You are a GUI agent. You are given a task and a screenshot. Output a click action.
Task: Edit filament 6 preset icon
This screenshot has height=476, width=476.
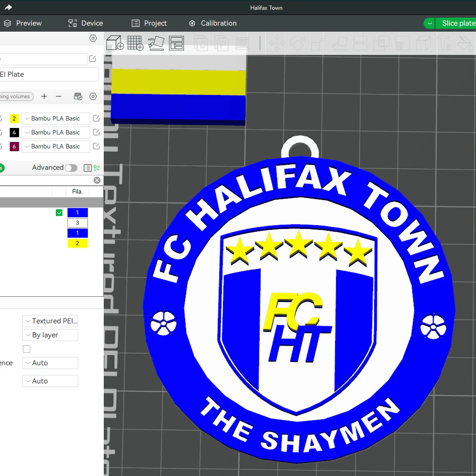[x=96, y=146]
